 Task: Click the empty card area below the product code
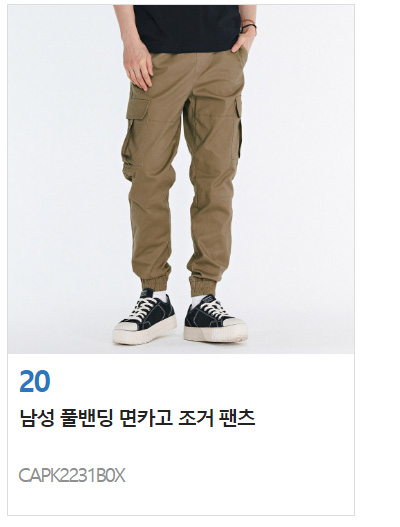coord(181,500)
